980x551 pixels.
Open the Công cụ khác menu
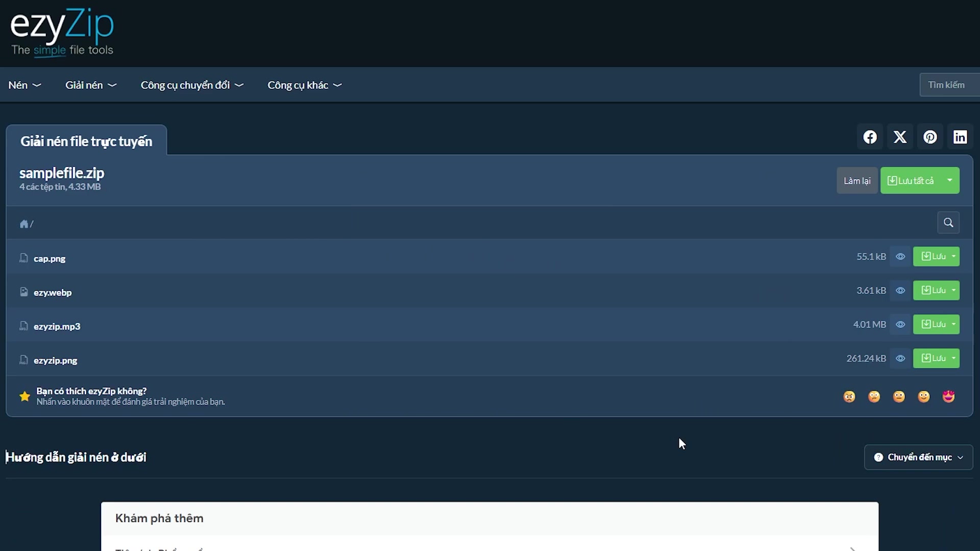pos(305,85)
